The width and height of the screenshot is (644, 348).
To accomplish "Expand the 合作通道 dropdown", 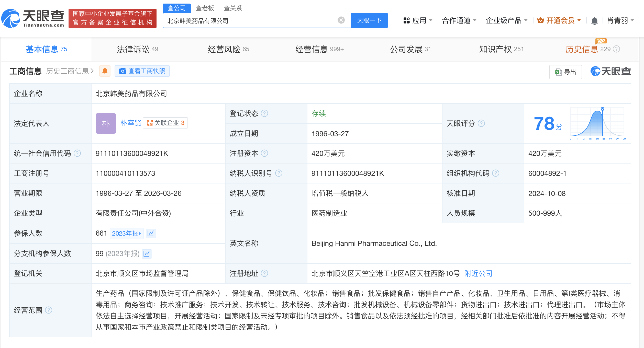I will click(459, 20).
